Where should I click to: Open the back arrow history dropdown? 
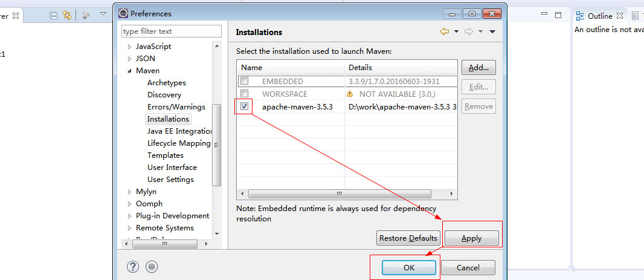(x=456, y=32)
